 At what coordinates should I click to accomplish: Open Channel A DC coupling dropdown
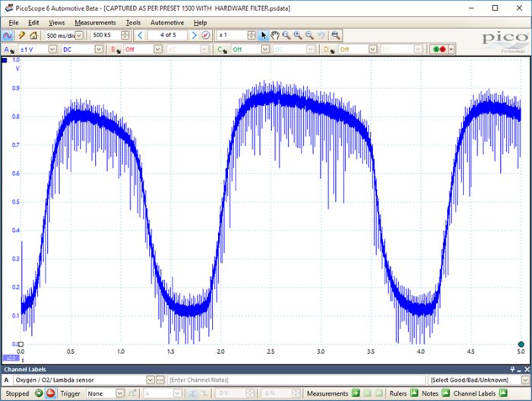point(99,49)
